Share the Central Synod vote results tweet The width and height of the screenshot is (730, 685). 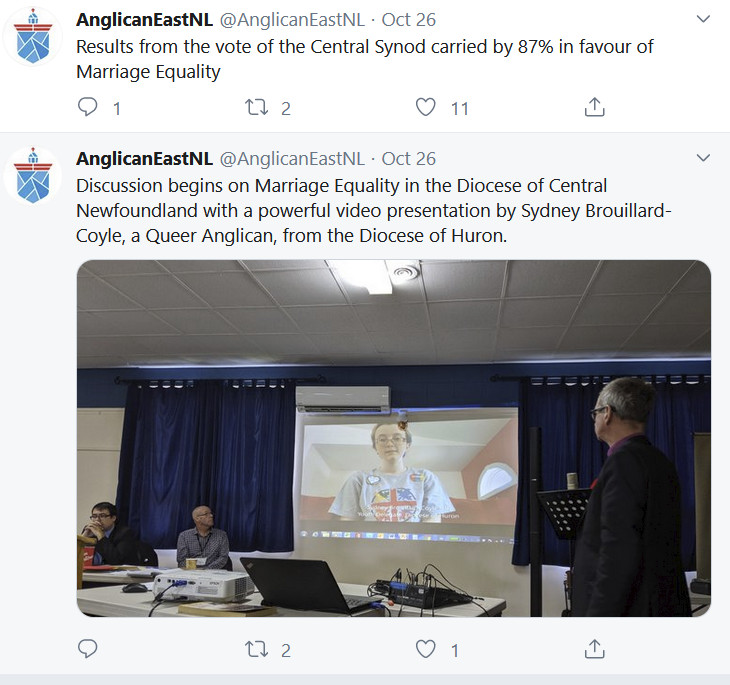595,107
